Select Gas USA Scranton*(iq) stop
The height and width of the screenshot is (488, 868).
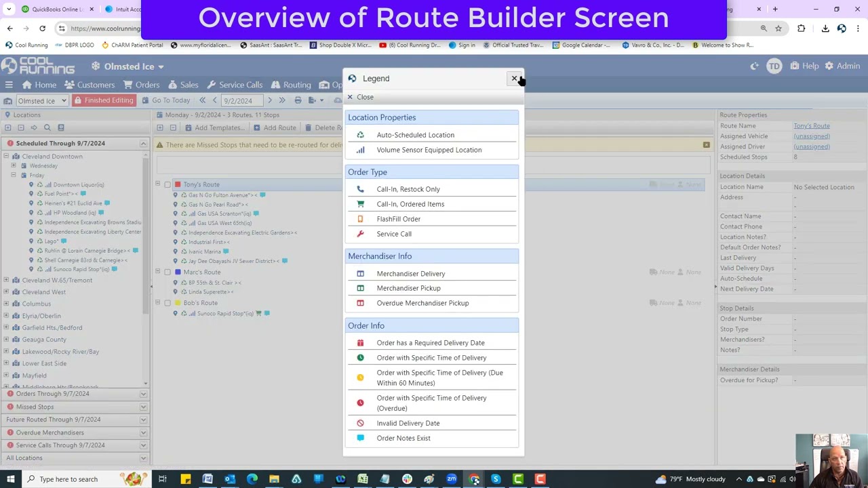point(224,213)
